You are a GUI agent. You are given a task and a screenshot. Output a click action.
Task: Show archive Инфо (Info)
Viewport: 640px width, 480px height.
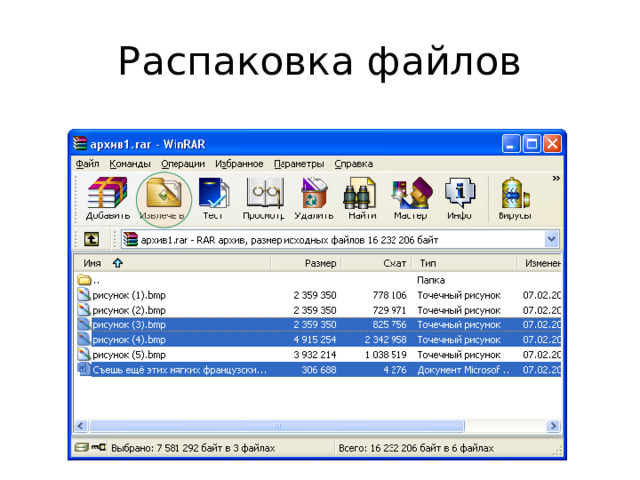coord(460,198)
